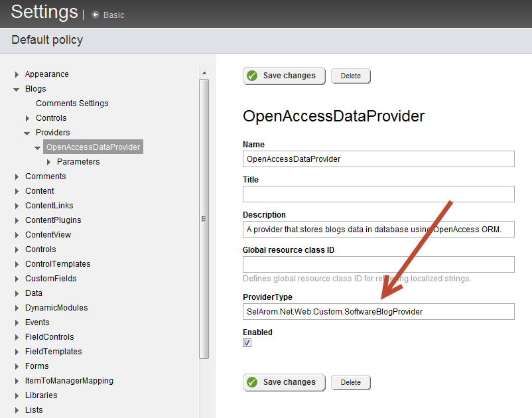The width and height of the screenshot is (532, 418).
Task: Click the Basic back arrow icon
Action: pyautogui.click(x=96, y=15)
